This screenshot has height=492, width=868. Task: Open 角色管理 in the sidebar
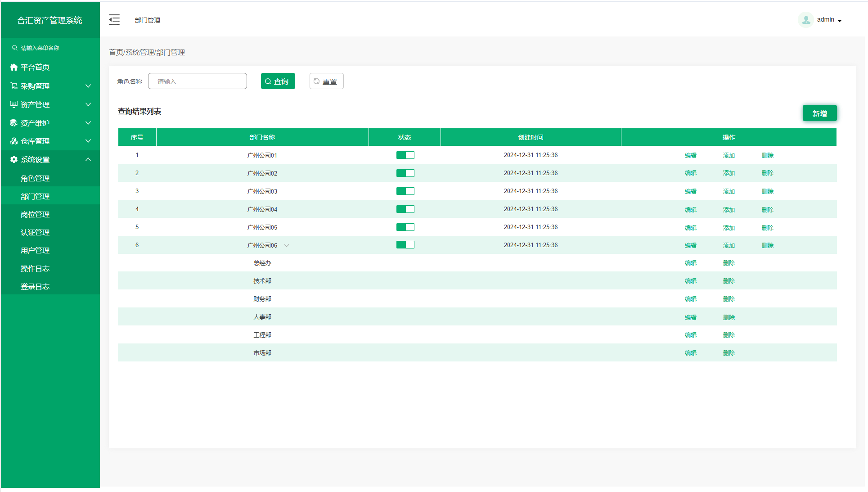point(35,178)
